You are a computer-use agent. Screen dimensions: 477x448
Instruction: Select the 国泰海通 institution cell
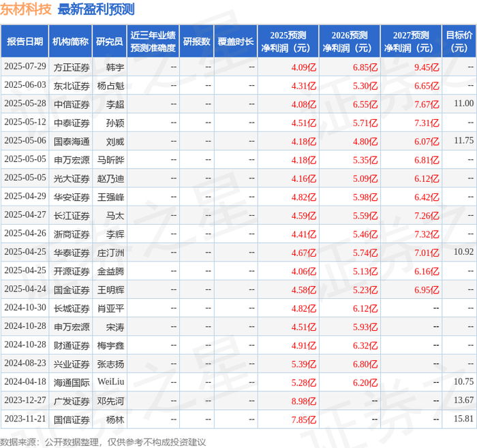tap(72, 142)
